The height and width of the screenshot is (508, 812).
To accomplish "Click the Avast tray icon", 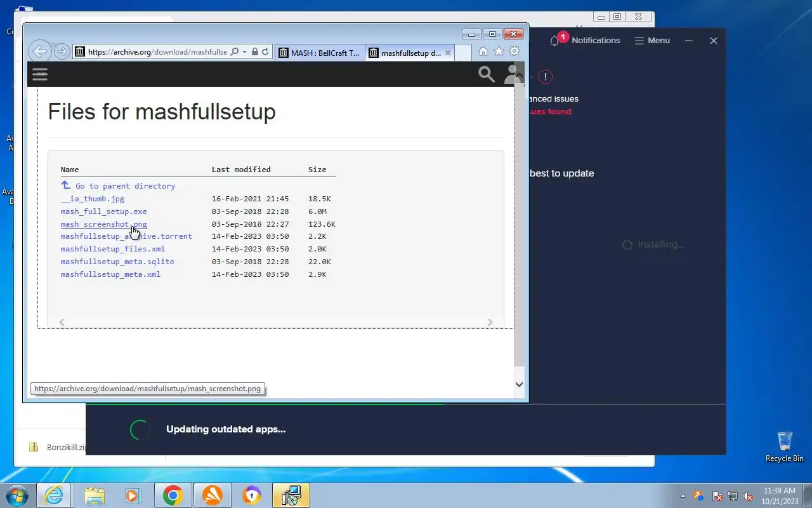I will tap(698, 496).
